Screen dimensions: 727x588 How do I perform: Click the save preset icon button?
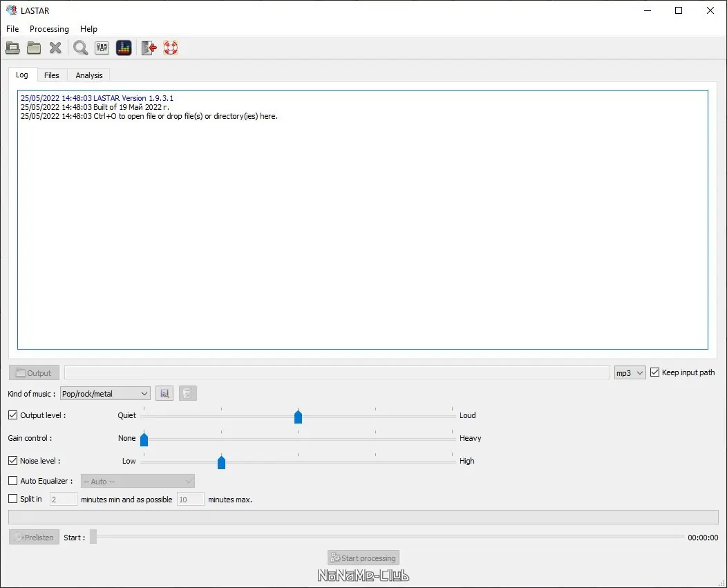pos(164,393)
